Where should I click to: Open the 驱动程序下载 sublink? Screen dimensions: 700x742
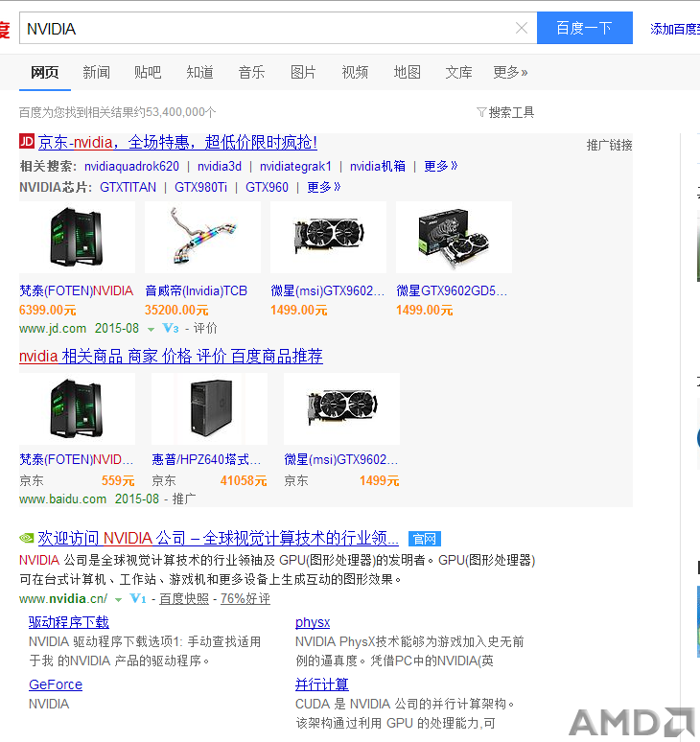pyautogui.click(x=69, y=622)
